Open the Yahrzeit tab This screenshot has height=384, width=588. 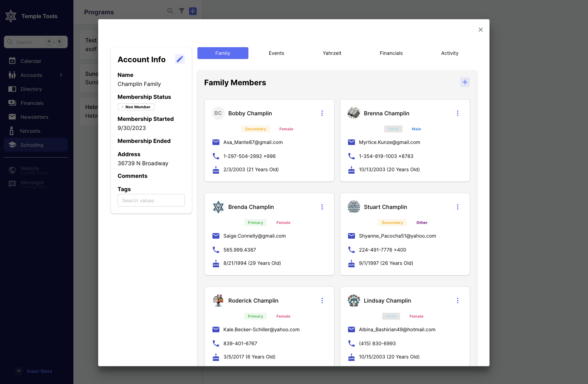[332, 53]
